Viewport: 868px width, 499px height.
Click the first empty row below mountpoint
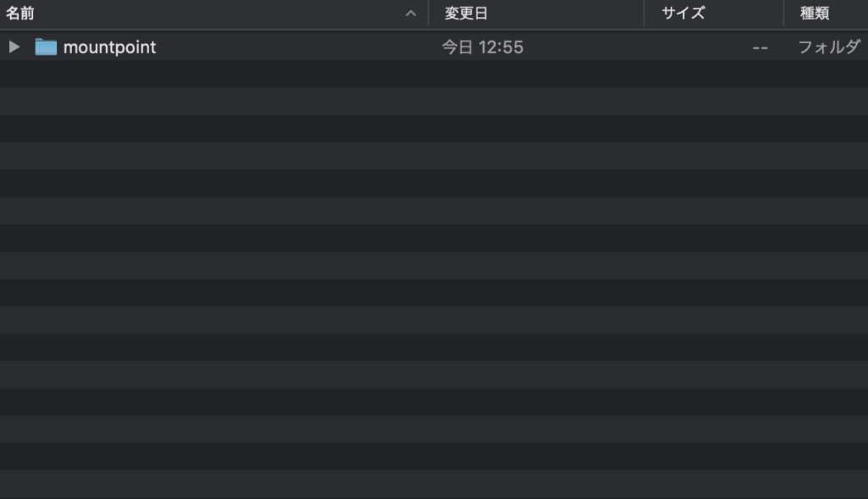[434, 75]
